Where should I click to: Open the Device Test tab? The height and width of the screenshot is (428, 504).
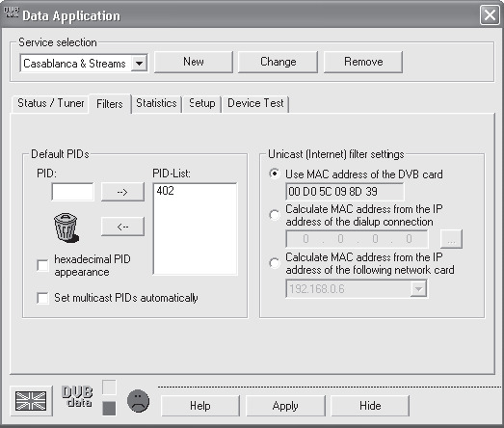click(255, 103)
